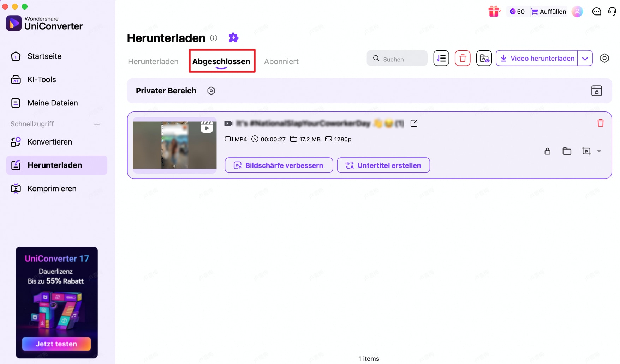Select the Konvertieren sidebar tool
Viewport: 620px width, 364px height.
tap(49, 142)
